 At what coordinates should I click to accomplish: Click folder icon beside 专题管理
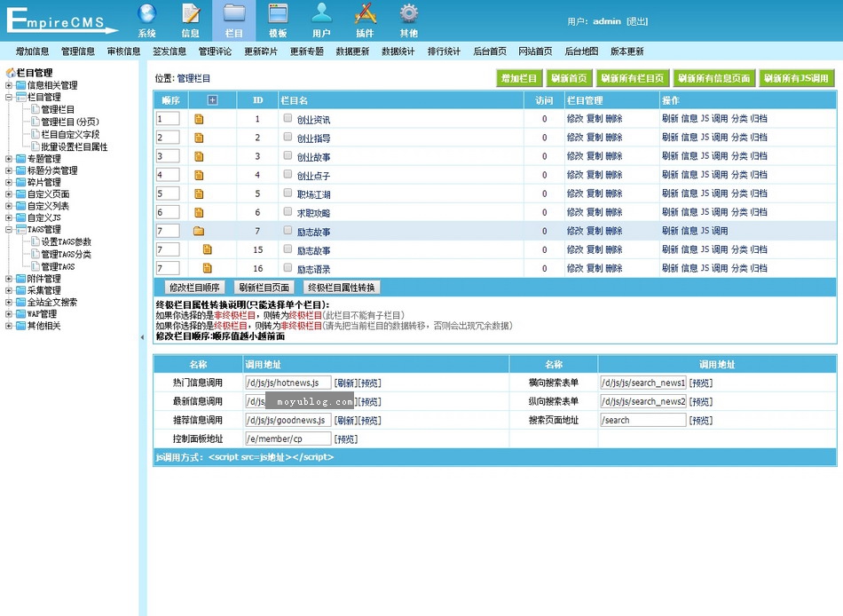[21, 159]
